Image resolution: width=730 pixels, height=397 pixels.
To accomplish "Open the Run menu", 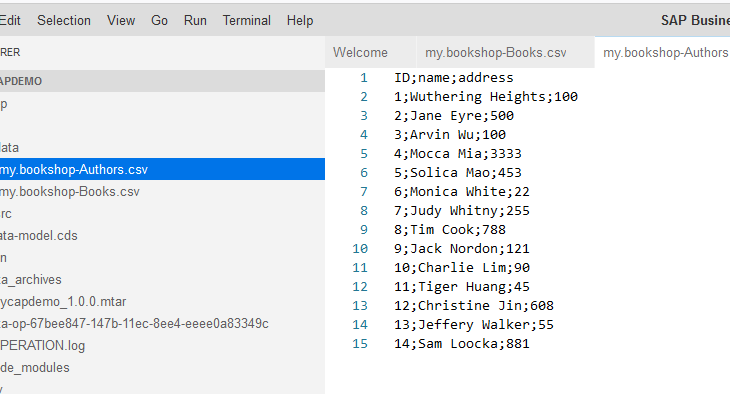I will tap(195, 20).
